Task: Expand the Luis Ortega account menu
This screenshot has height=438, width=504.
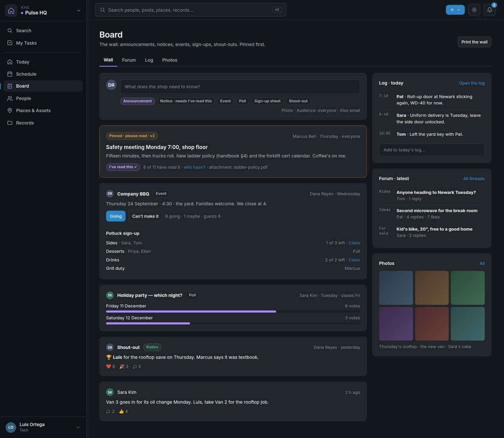Action: tap(78, 427)
